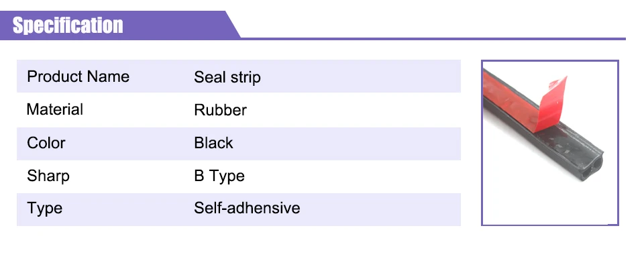The height and width of the screenshot is (275, 644).
Task: Click the Product Name label
Action: point(78,76)
